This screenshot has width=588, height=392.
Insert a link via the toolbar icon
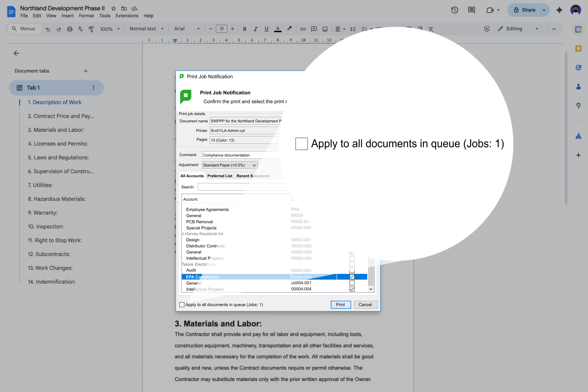coord(303,29)
